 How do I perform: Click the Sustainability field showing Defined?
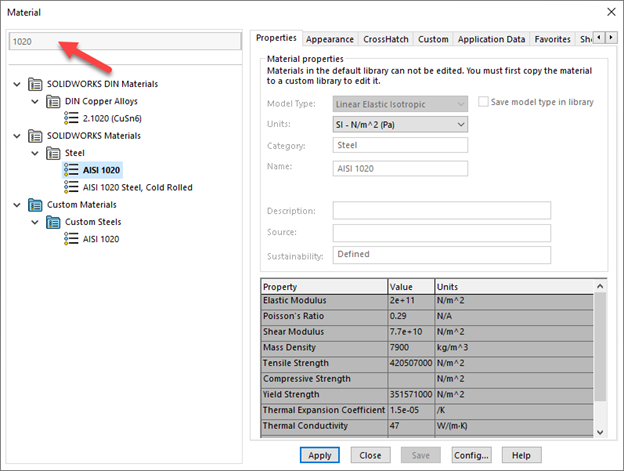[442, 255]
